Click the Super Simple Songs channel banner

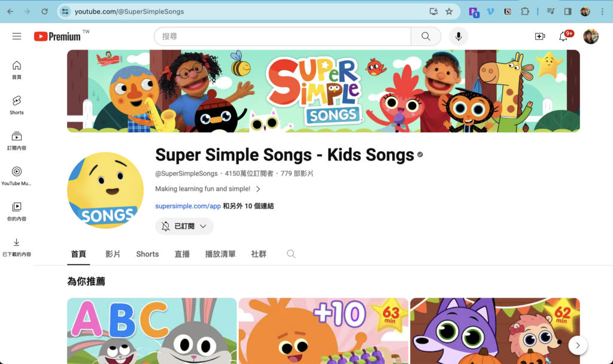coord(323,91)
